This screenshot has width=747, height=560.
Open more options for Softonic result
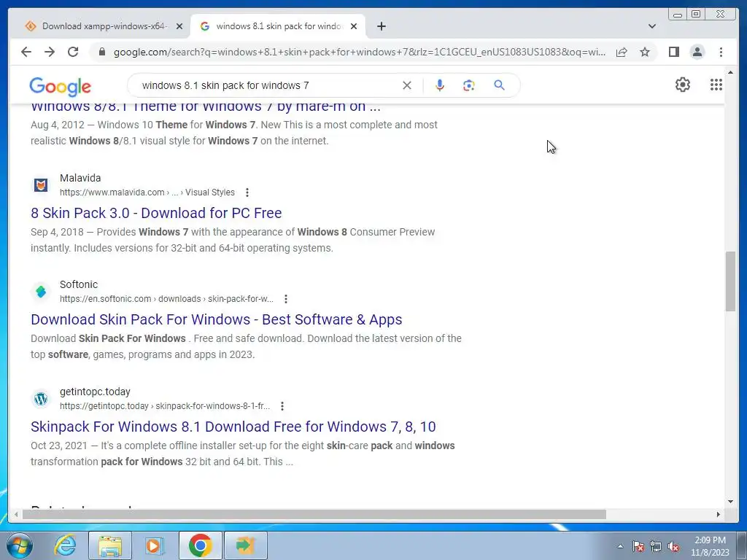coord(286,299)
